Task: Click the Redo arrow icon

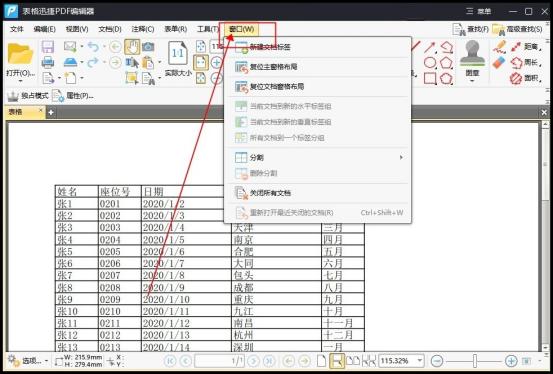Action: tap(93, 62)
